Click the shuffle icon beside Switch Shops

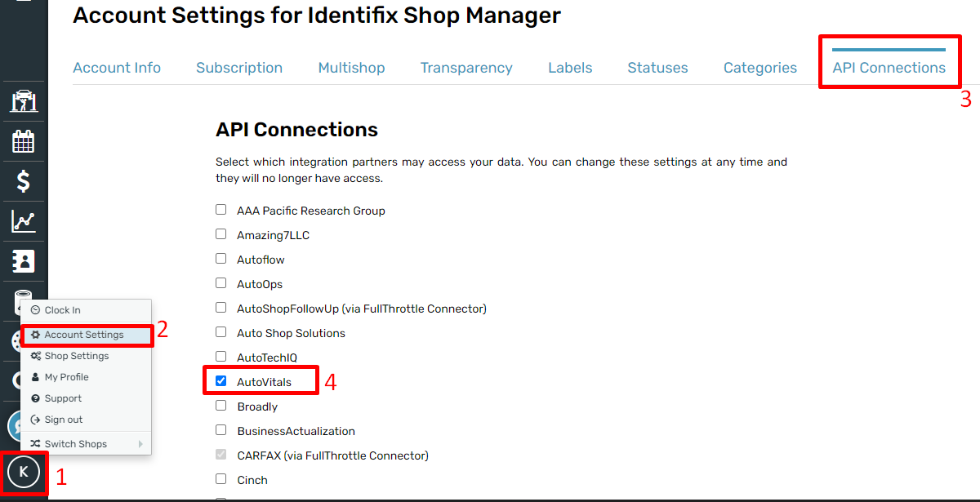point(35,444)
